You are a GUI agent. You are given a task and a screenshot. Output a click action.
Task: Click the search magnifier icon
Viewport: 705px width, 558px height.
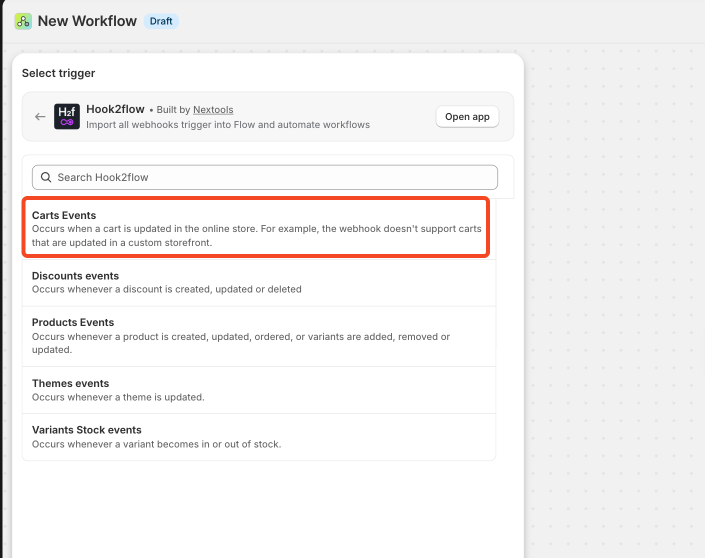[x=46, y=177]
